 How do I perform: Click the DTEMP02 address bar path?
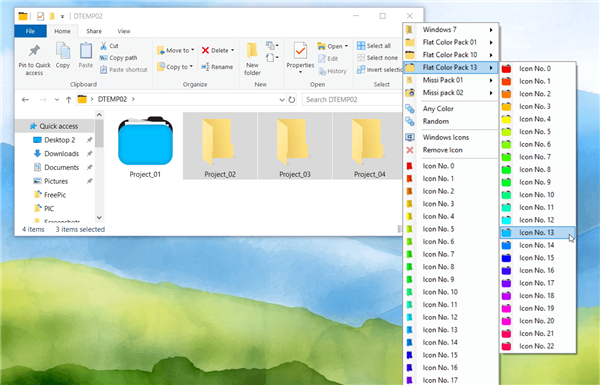(112, 99)
